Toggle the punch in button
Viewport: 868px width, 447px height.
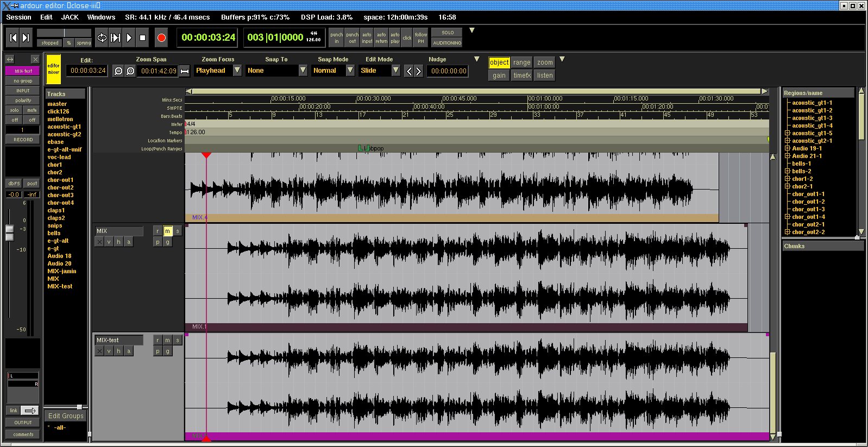336,37
